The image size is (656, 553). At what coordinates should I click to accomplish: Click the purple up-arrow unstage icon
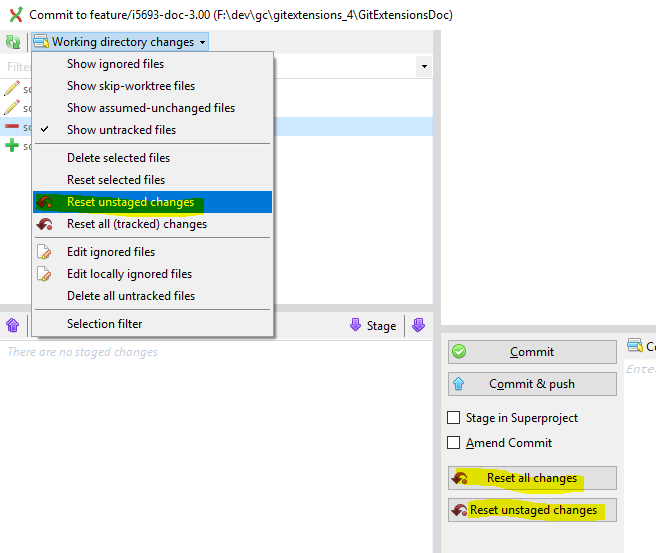tap(13, 325)
